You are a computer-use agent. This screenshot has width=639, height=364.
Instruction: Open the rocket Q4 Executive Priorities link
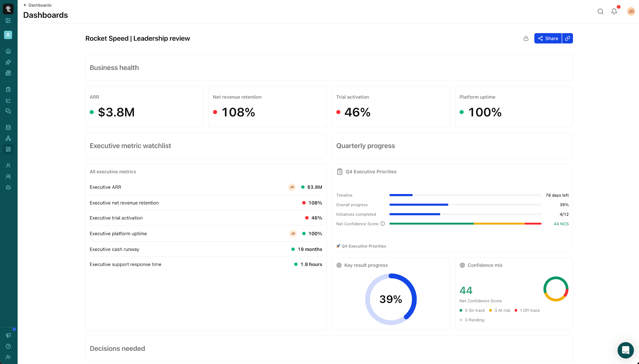click(x=361, y=246)
